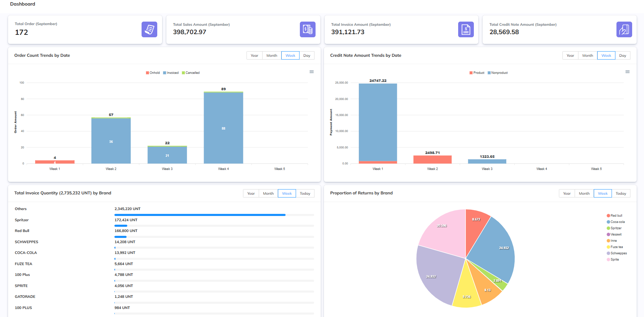Set Proportion of Returns to Year
Screen dimensions: 644x317
tap(567, 193)
